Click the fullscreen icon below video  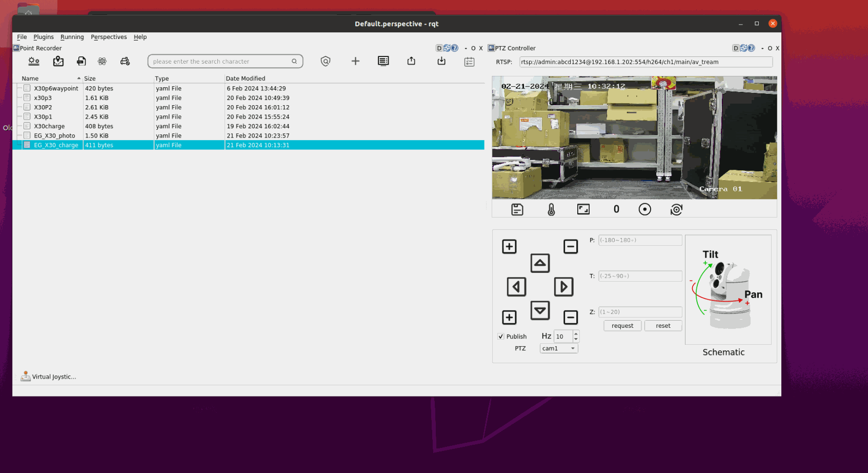point(583,209)
